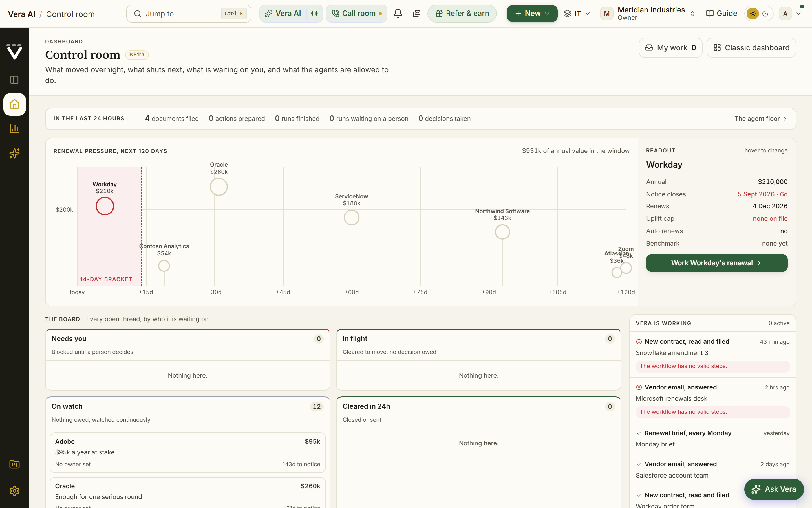The image size is (812, 508).
Task: Open the New dropdown menu
Action: click(532, 14)
